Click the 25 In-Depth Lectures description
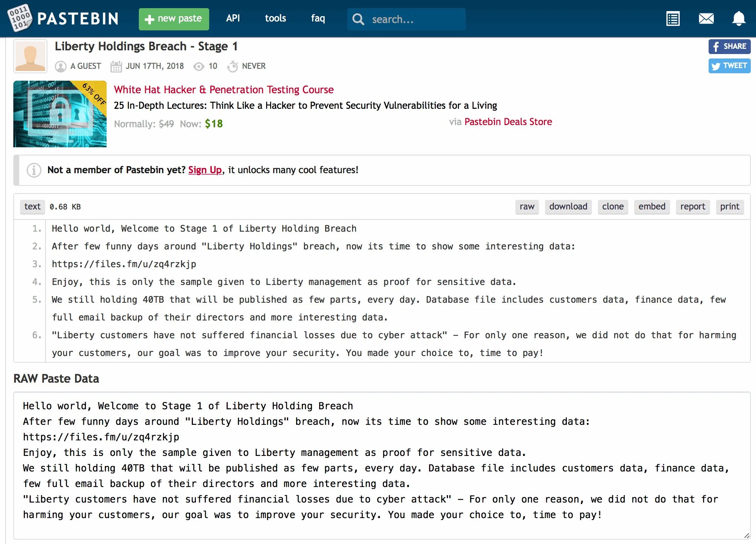Screen dimensions: 756x544 [x=305, y=105]
